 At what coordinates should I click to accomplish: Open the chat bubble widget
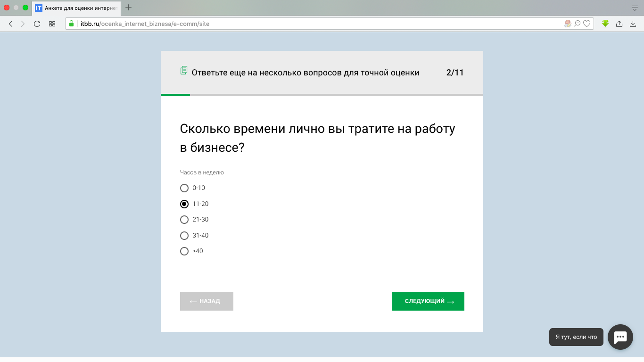pyautogui.click(x=620, y=337)
